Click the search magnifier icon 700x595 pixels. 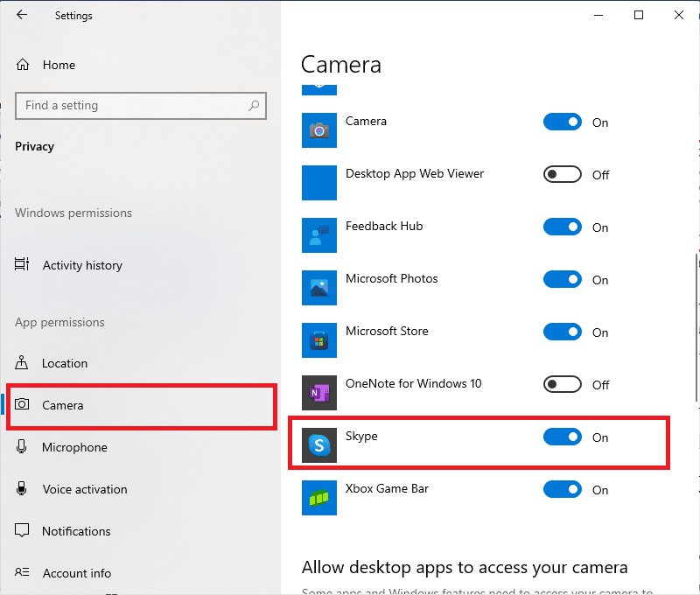point(254,106)
